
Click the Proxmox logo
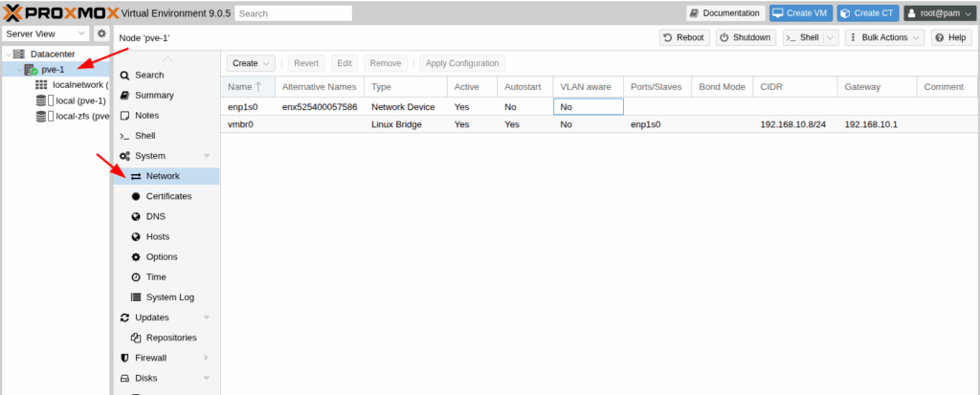pyautogui.click(x=60, y=12)
